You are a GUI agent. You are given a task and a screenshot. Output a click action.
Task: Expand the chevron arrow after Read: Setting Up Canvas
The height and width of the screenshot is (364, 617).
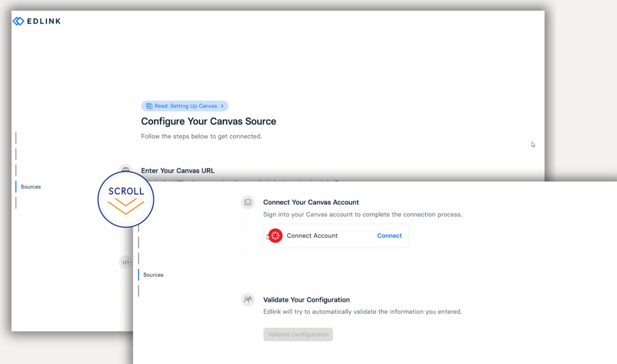point(222,106)
